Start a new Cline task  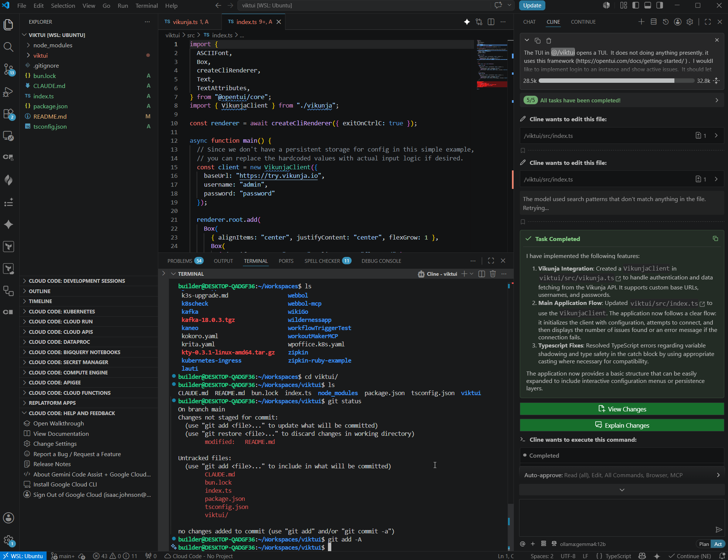coord(641,22)
